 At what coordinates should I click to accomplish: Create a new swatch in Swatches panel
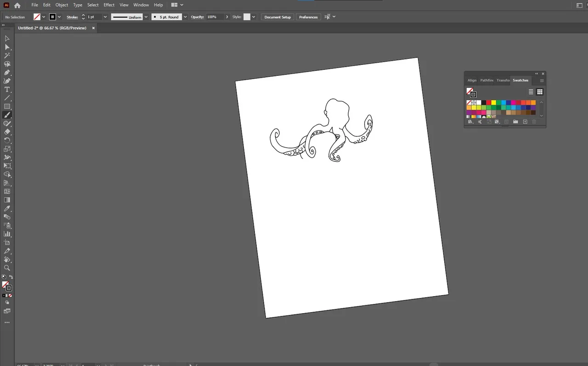point(525,122)
